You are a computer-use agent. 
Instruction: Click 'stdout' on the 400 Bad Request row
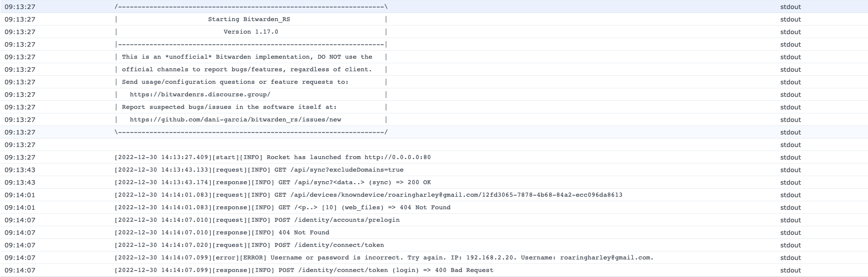[x=791, y=270]
